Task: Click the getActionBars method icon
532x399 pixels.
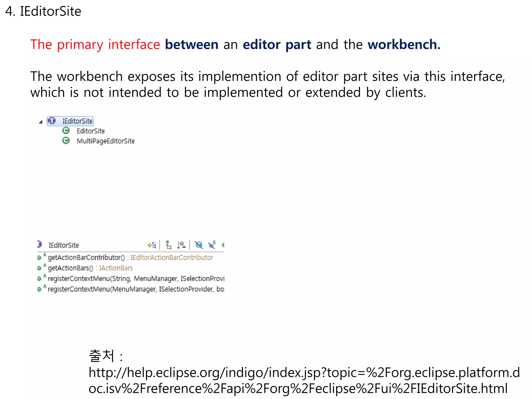Action: (39, 268)
